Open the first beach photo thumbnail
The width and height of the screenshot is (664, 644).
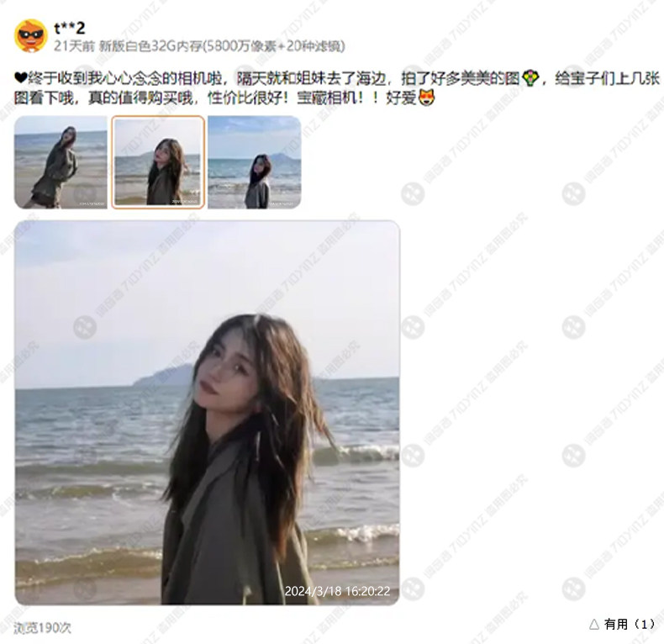tap(61, 162)
